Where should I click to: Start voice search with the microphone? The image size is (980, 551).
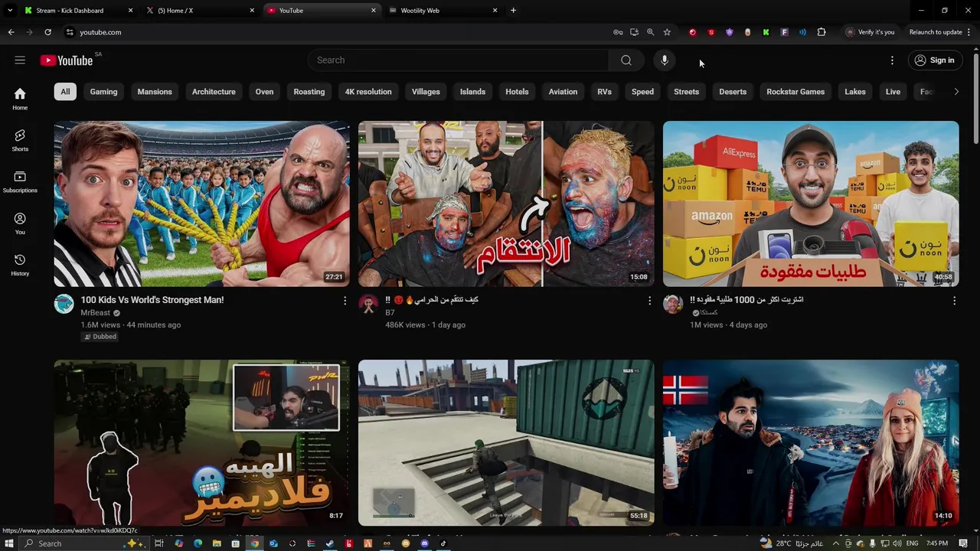pos(664,60)
